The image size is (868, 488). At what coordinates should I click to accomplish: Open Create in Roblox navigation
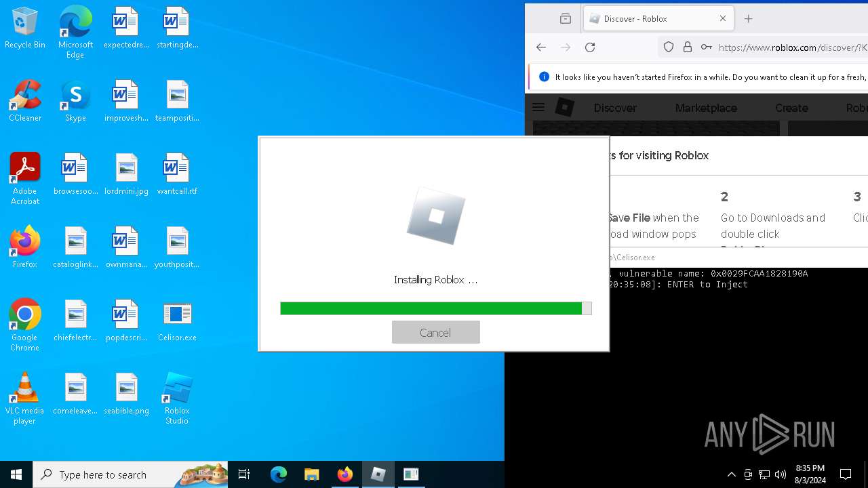(x=791, y=108)
